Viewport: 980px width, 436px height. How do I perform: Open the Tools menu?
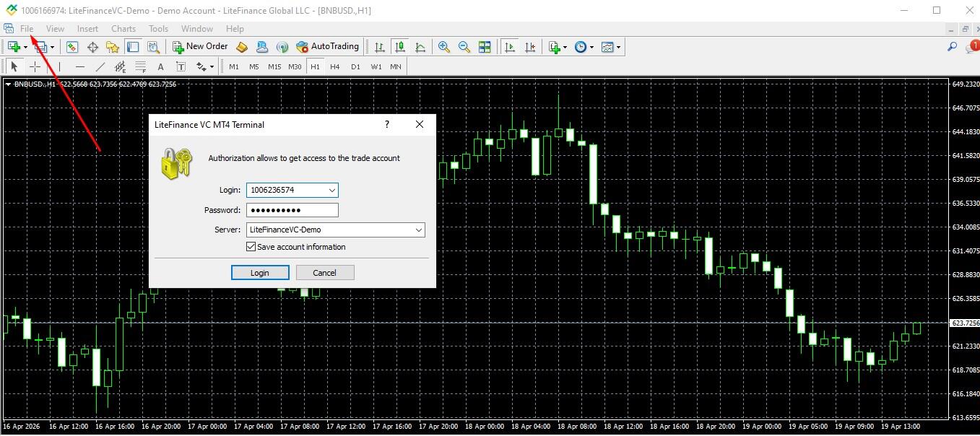click(x=158, y=29)
